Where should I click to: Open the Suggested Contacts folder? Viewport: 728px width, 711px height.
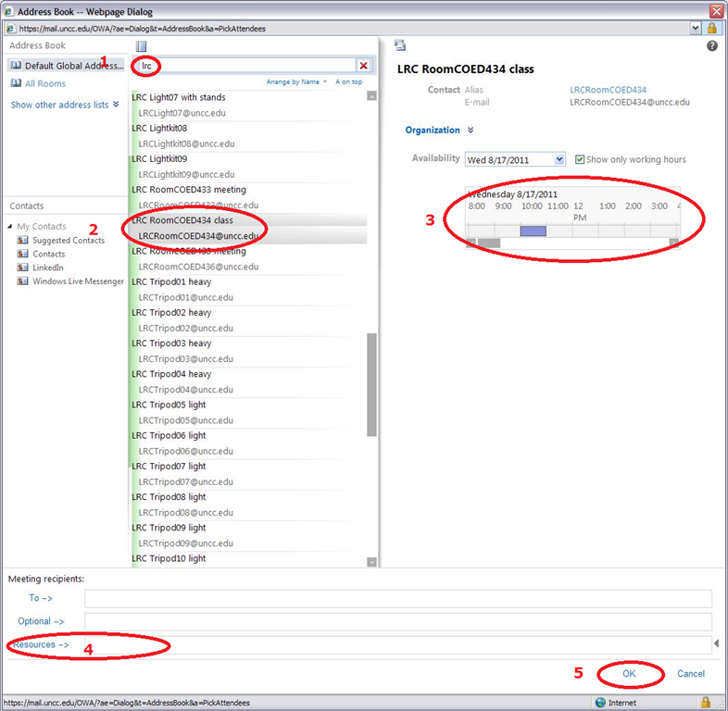(69, 241)
